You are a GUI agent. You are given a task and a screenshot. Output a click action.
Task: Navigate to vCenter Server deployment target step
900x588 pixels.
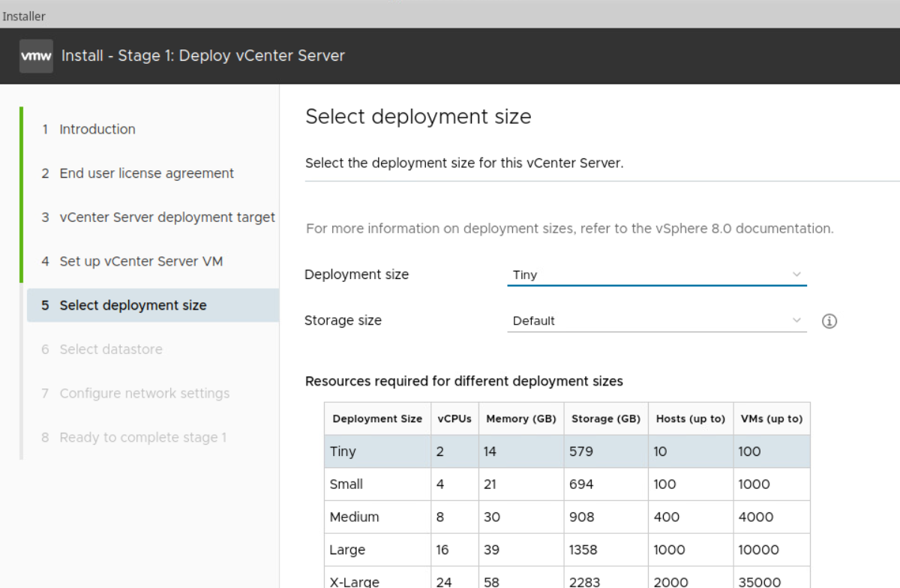pos(166,217)
